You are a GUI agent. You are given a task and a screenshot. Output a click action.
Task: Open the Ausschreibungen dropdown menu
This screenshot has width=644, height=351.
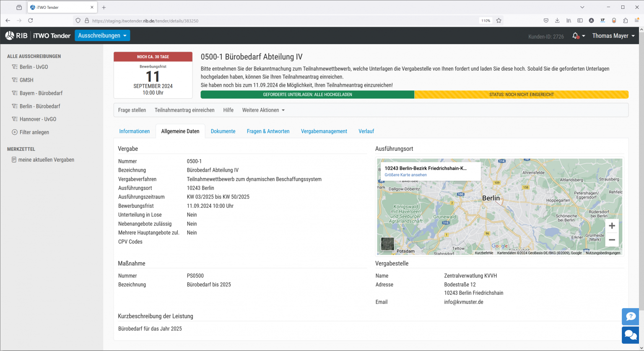point(102,36)
